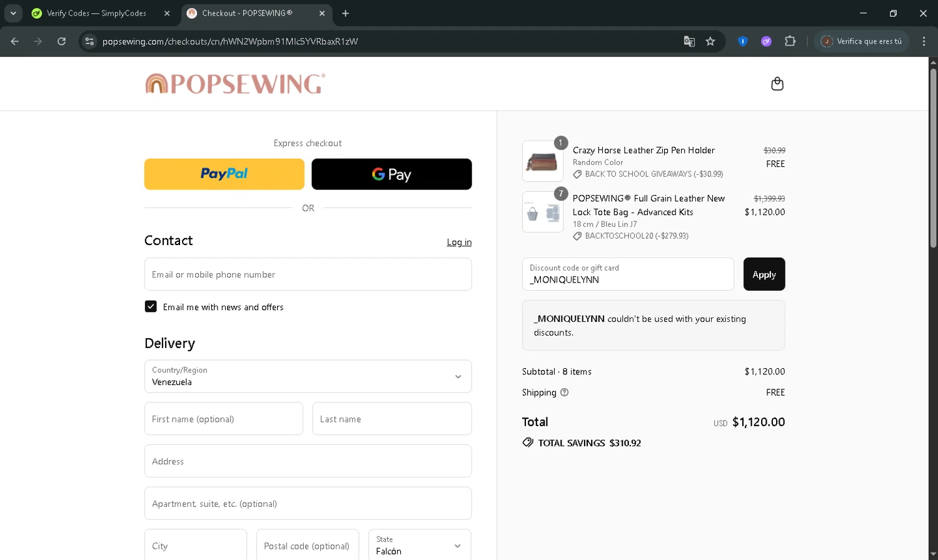Image resolution: width=938 pixels, height=560 pixels.
Task: Pay with the PayPal button
Action: pos(224,174)
